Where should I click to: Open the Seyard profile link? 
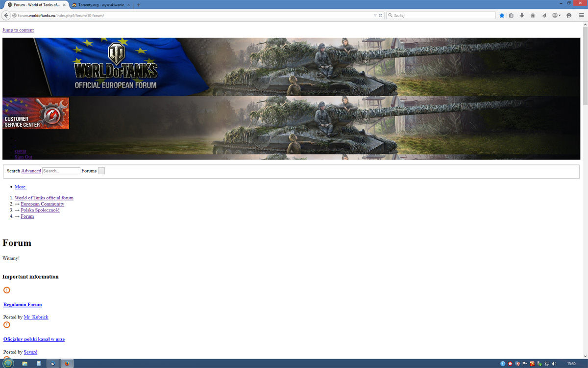pos(30,352)
